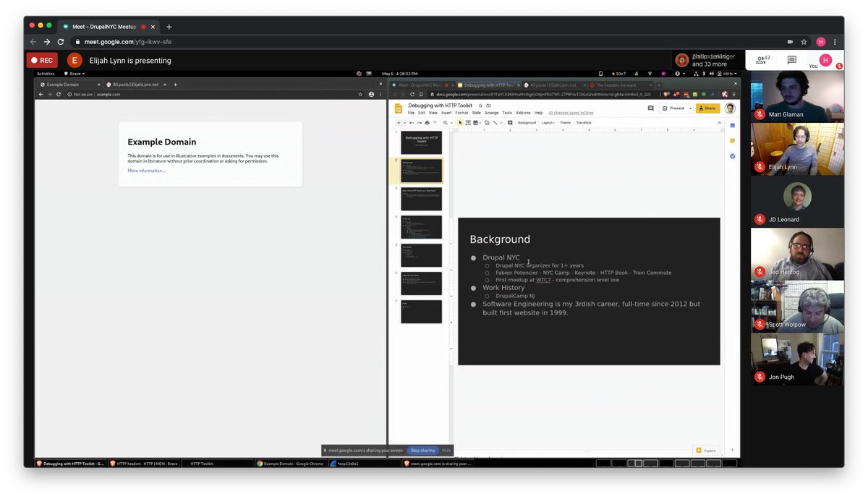Click the REC recording button in Meet

click(x=42, y=61)
